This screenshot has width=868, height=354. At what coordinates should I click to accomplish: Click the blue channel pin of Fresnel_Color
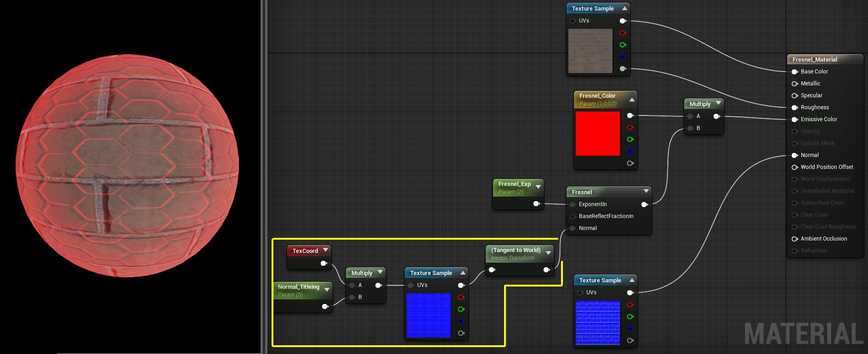(630, 152)
